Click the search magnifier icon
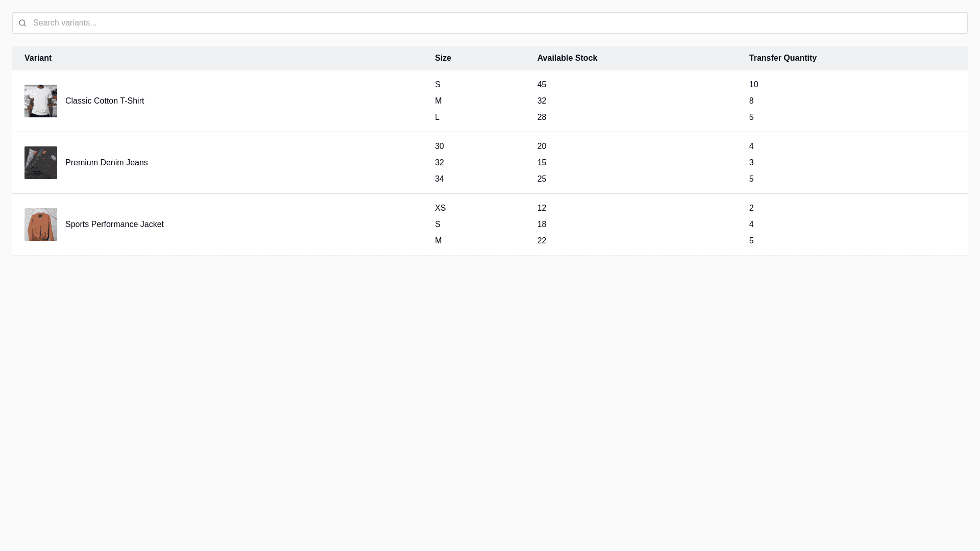 [x=22, y=23]
